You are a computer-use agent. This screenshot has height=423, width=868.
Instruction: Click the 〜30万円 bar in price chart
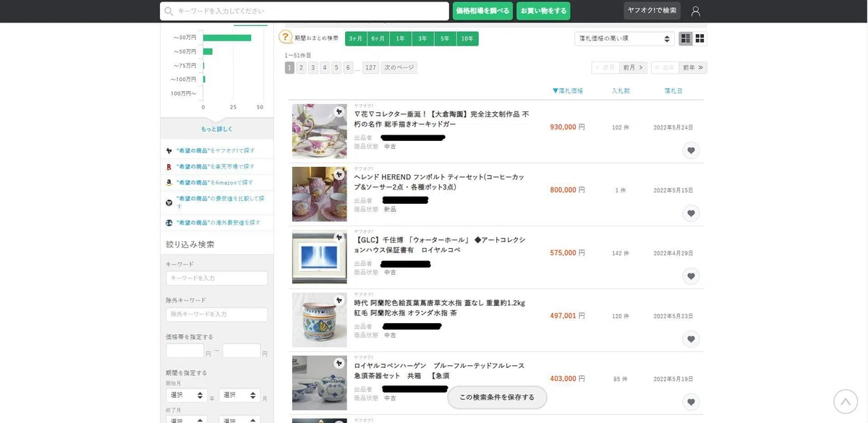pos(227,38)
